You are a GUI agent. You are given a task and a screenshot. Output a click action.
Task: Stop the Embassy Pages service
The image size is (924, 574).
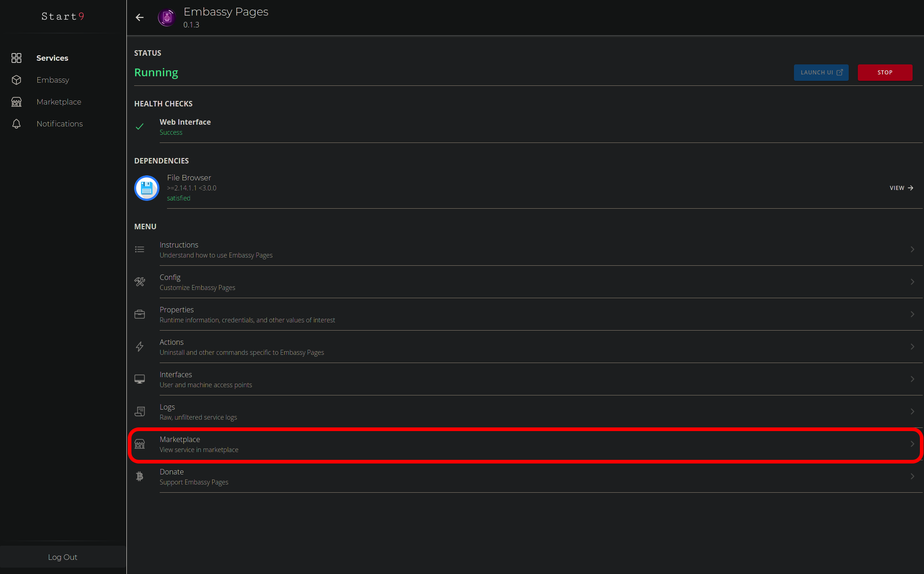point(885,73)
